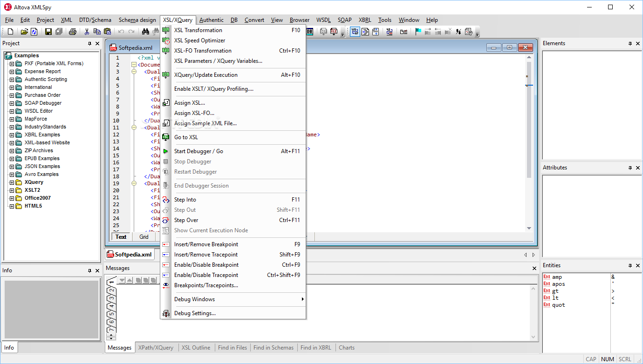Click the Reload document toolbar icon
Viewport: 643px width, 364px height.
pyautogui.click(x=34, y=32)
